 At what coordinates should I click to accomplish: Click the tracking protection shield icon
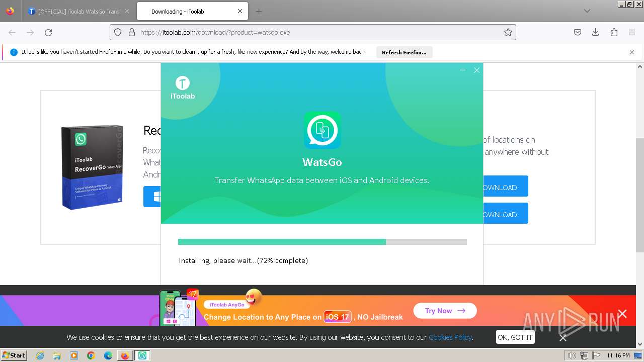[118, 32]
